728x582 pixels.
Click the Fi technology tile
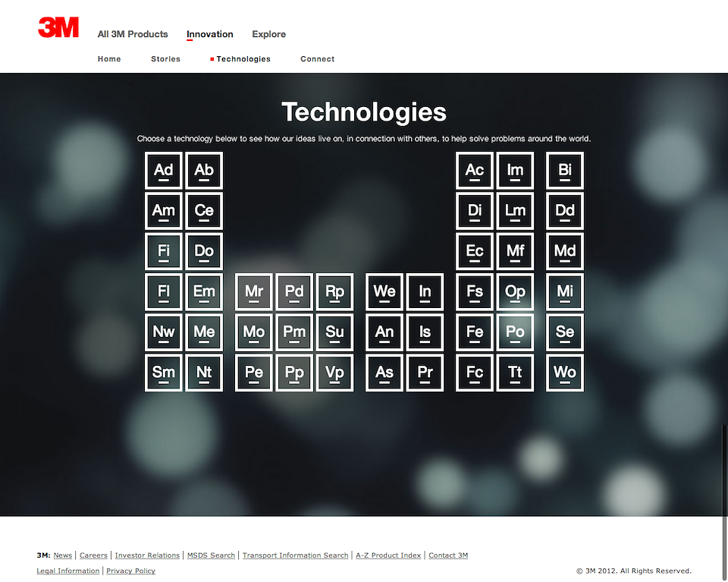coord(164,251)
